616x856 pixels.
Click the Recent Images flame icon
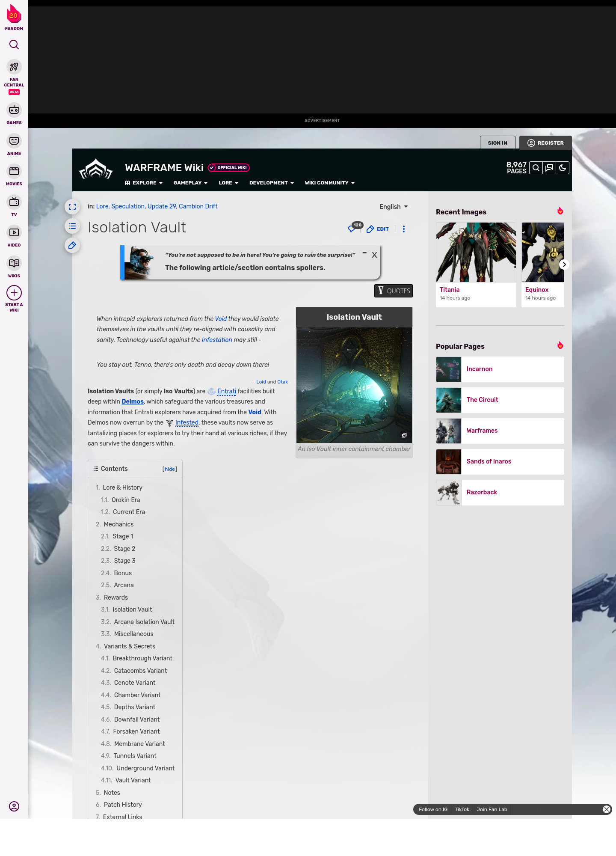click(560, 211)
